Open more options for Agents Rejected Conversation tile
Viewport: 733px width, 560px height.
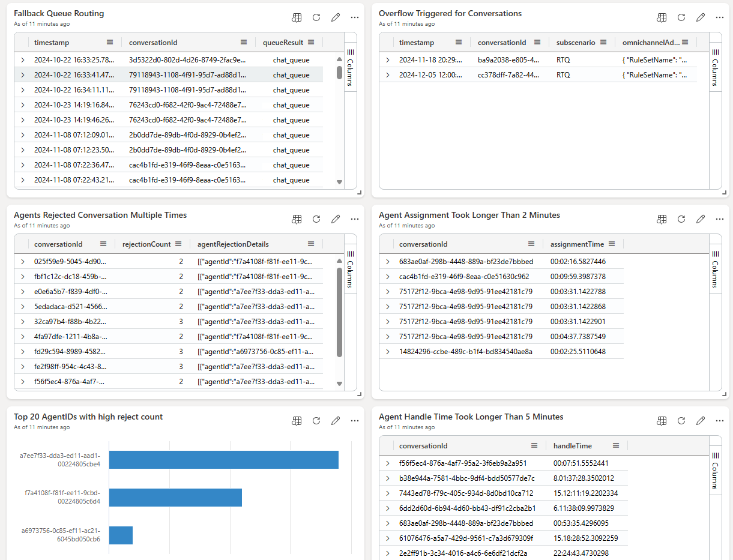click(x=355, y=219)
